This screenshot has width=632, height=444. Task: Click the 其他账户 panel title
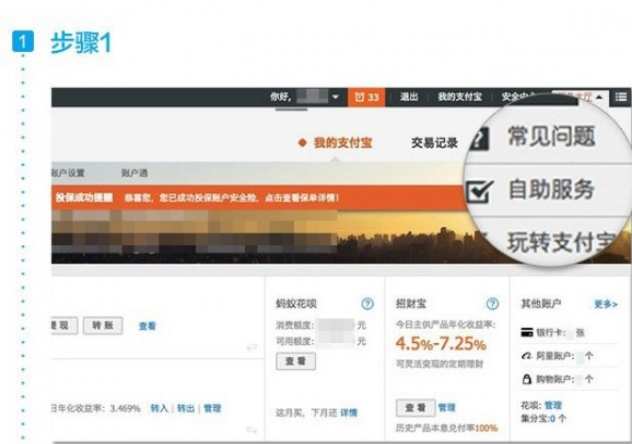pos(541,303)
